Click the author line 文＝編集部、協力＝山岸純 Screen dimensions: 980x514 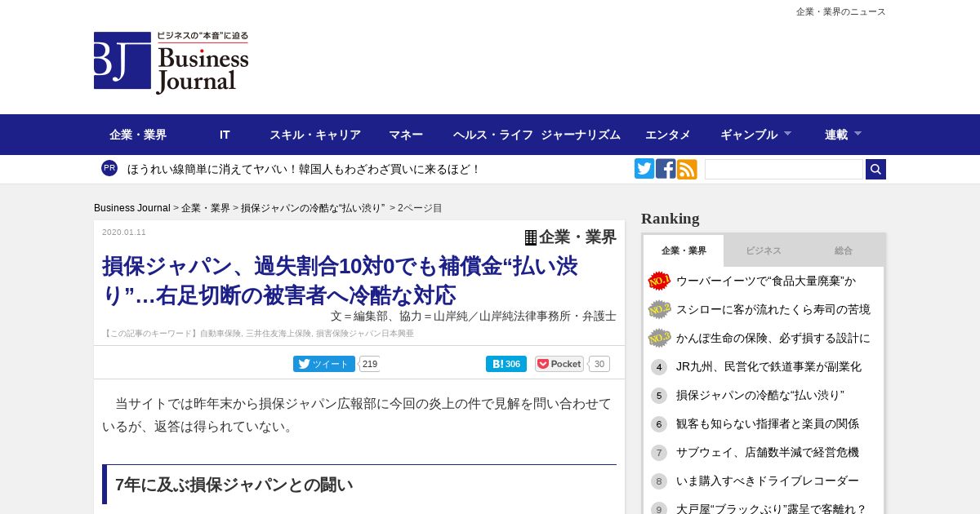(x=474, y=316)
